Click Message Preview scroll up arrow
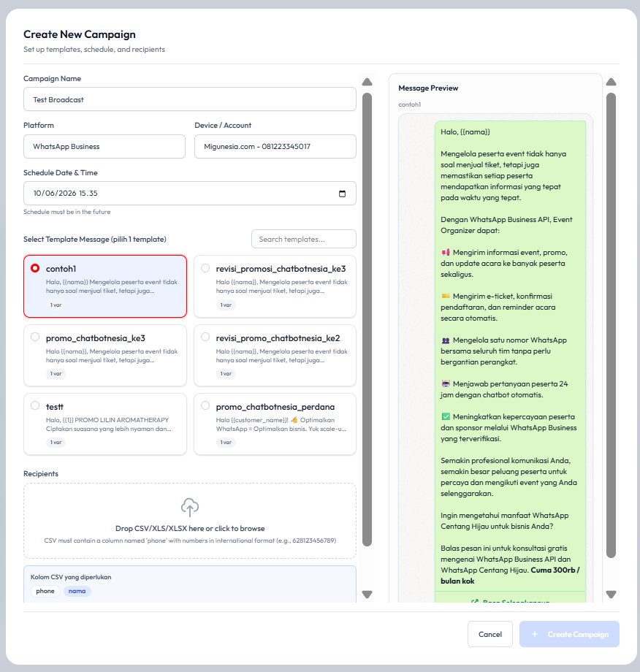Viewport: 640px width, 672px height. pyautogui.click(x=612, y=82)
